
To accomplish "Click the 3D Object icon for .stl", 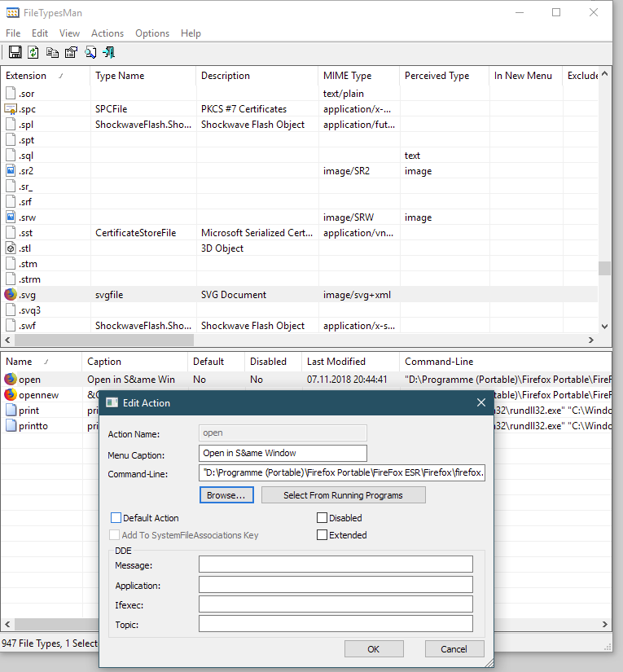I will 11,248.
